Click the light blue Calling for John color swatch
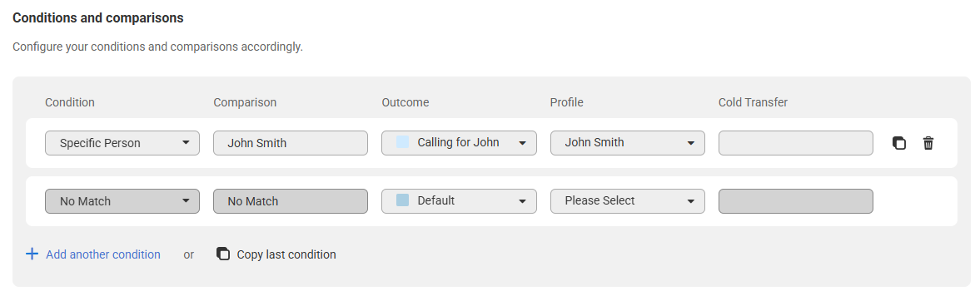This screenshot has width=980, height=301. tap(402, 142)
